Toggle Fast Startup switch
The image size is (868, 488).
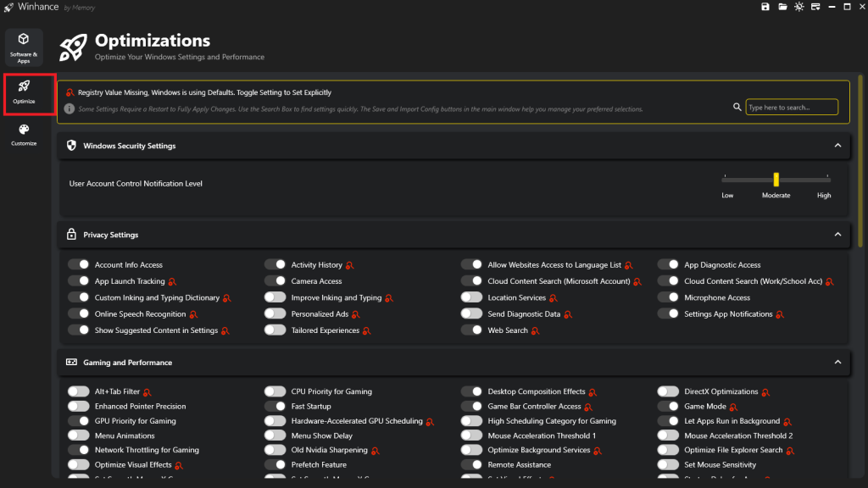tap(275, 406)
